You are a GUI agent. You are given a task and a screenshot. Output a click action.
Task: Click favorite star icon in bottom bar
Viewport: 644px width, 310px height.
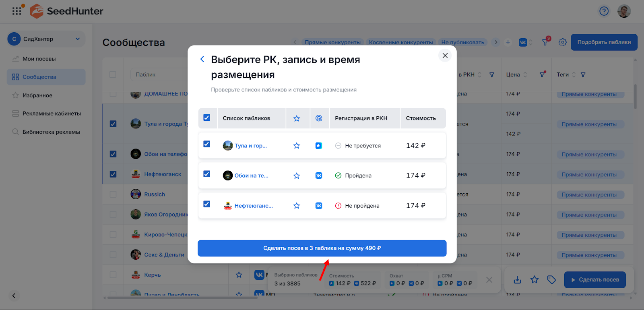point(535,280)
